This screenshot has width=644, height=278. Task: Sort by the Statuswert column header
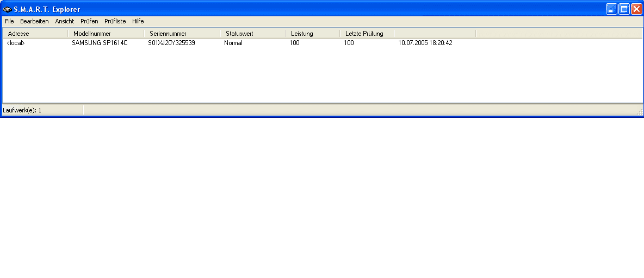[252, 34]
